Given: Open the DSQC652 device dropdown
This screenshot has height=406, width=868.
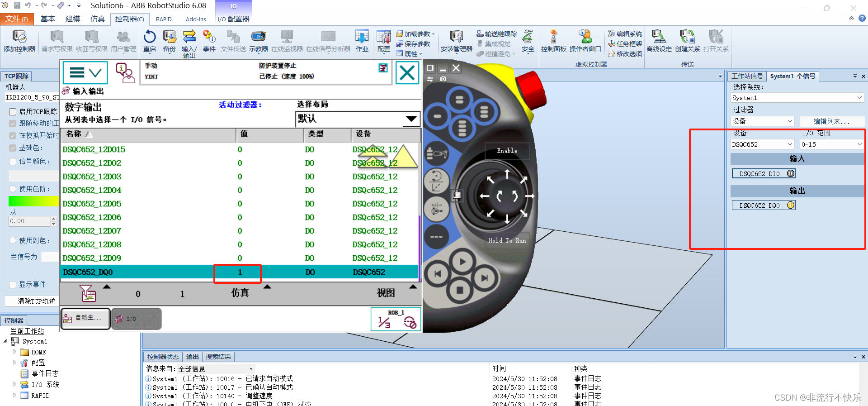Looking at the screenshot, I should coord(762,144).
